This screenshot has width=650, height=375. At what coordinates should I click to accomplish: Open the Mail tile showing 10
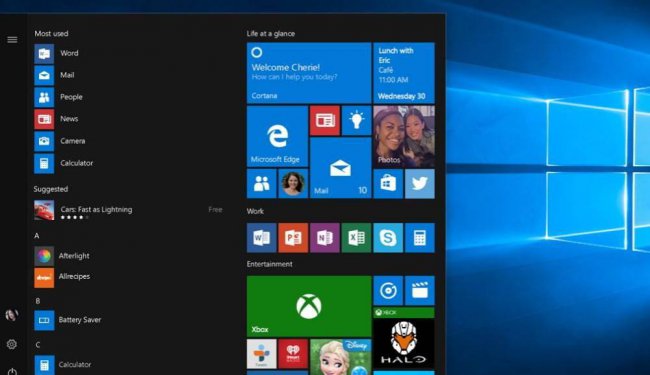coord(340,168)
